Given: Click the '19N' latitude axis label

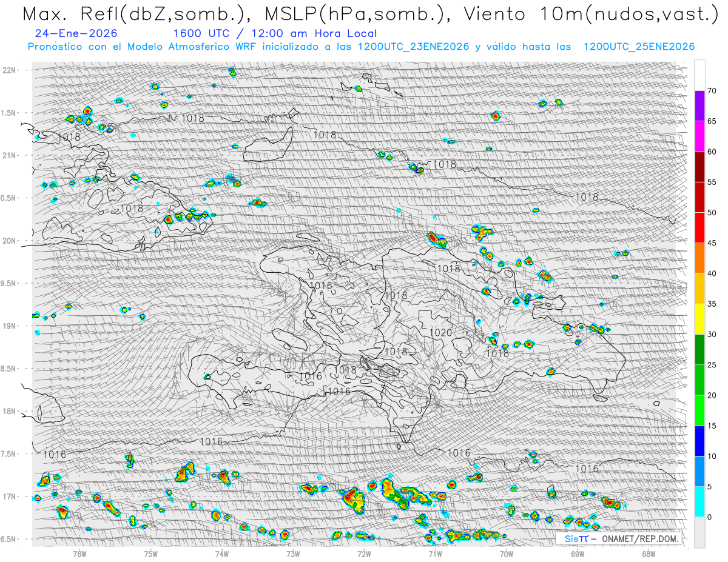Looking at the screenshot, I should coord(9,326).
